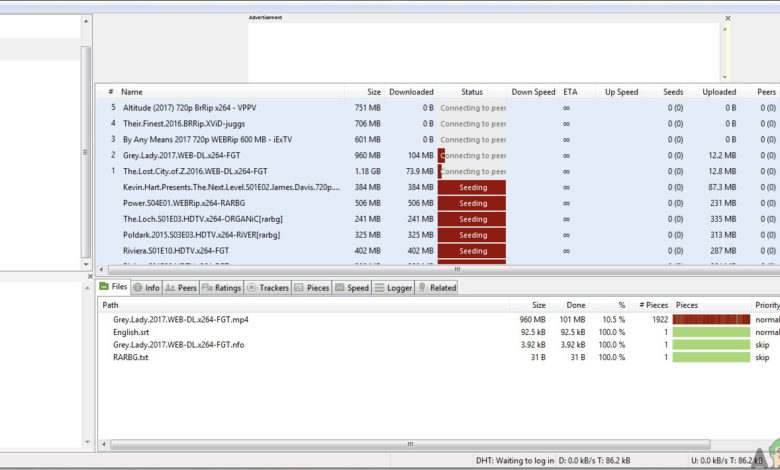Click the 10.5 % value of the mp4 file
Screen dimensions: 780x470
613,320
